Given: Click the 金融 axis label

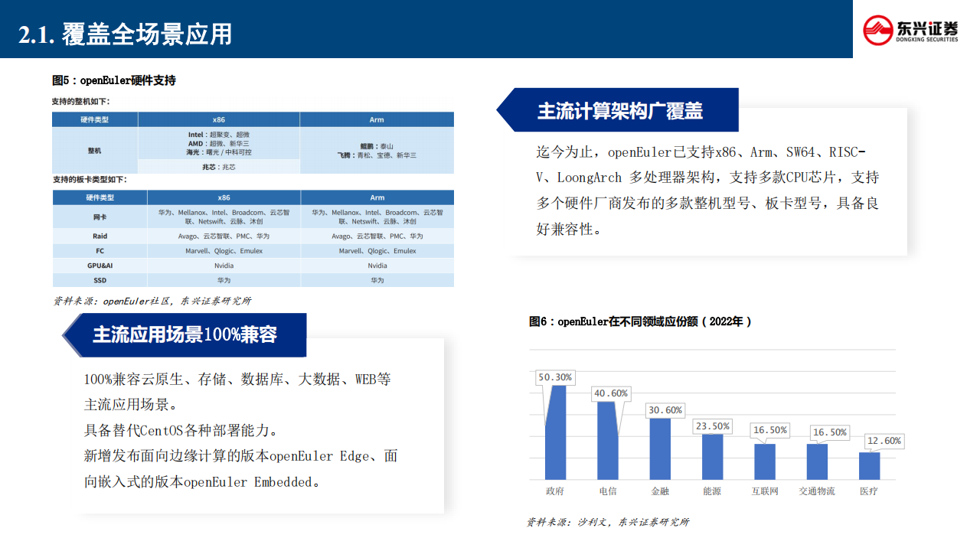Looking at the screenshot, I should [660, 491].
